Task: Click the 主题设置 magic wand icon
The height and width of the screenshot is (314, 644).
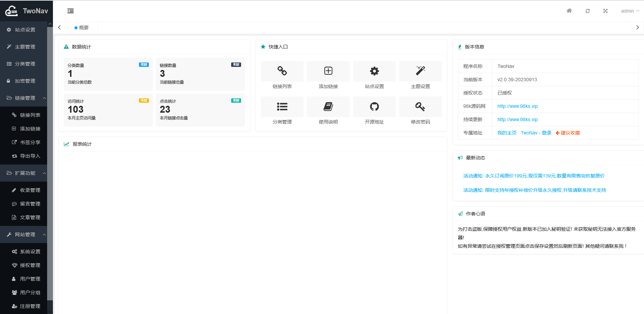Action: click(x=420, y=71)
